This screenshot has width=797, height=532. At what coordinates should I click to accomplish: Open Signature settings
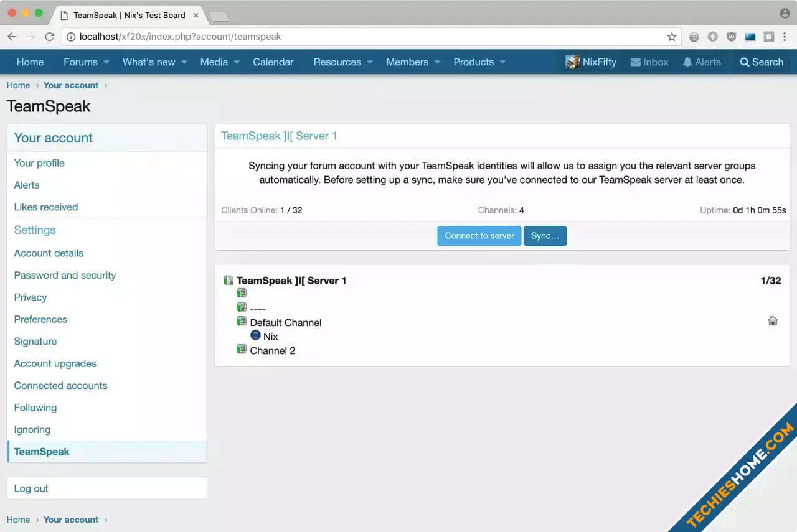click(106, 342)
